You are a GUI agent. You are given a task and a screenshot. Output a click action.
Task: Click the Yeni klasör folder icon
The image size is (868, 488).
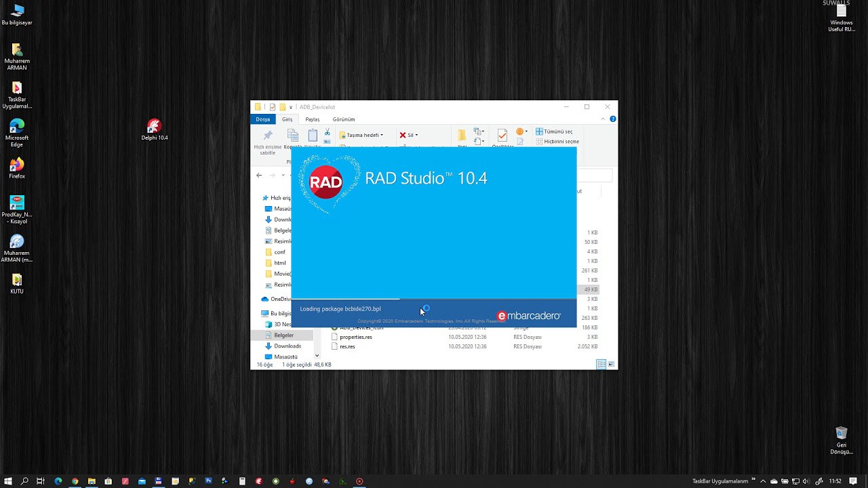[461, 135]
